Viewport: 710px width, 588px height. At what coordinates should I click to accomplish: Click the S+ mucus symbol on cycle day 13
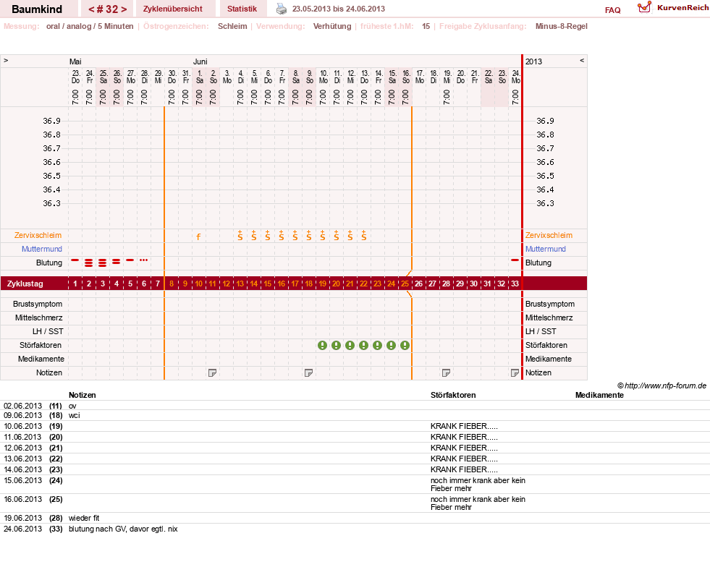coord(240,235)
